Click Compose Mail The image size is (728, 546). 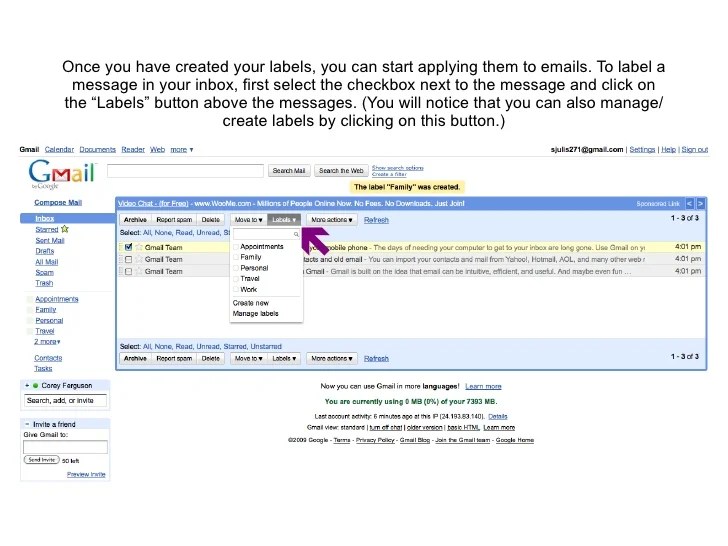point(58,202)
